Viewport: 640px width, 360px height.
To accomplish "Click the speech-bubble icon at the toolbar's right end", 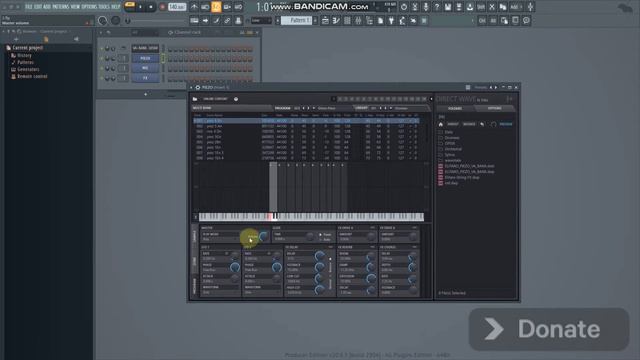I will point(526,20).
